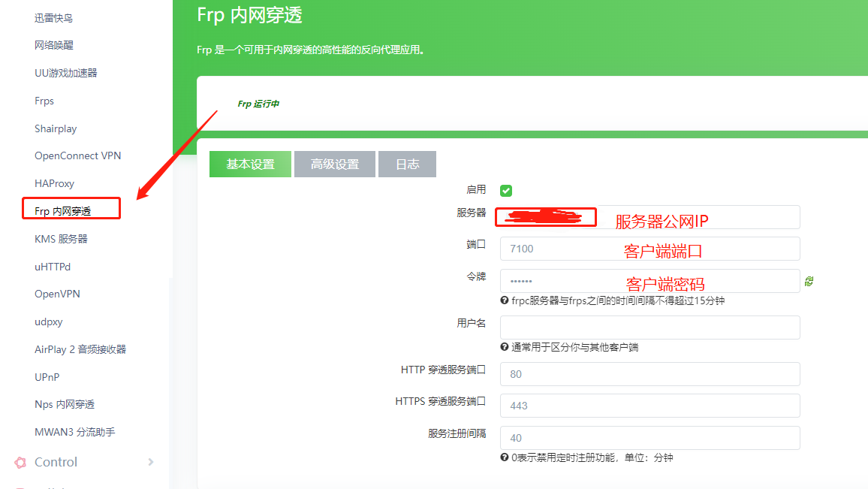Open Shairplay sidebar page

56,128
